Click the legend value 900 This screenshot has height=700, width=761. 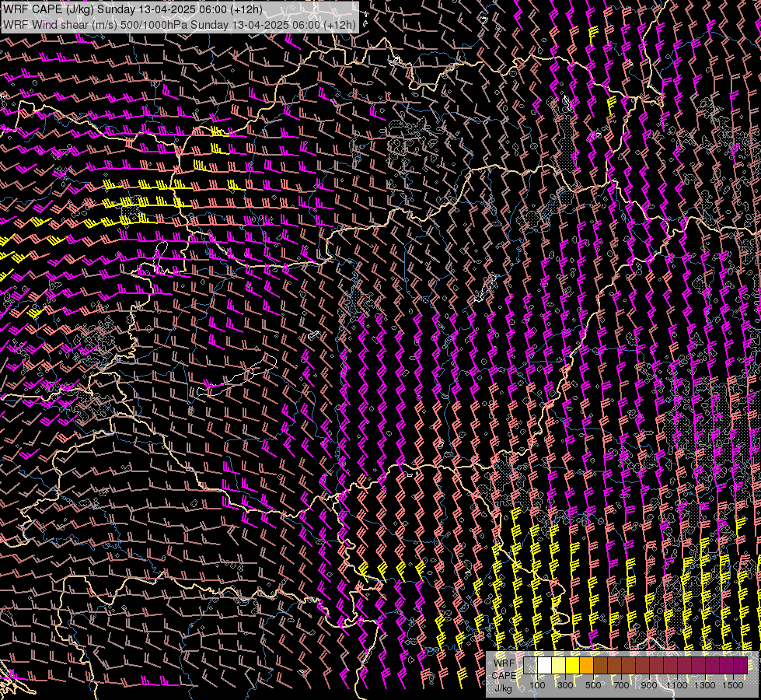coord(649,685)
